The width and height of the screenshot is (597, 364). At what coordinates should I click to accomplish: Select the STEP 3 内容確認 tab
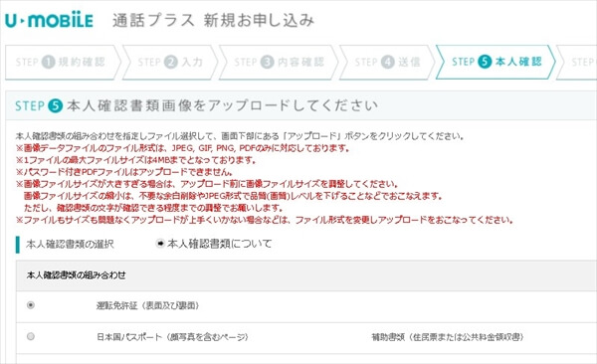(279, 63)
